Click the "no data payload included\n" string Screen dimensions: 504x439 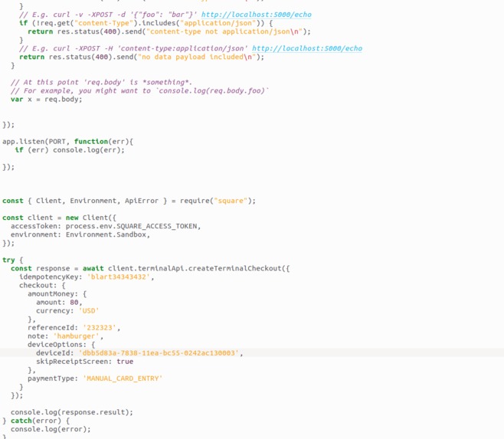point(197,57)
